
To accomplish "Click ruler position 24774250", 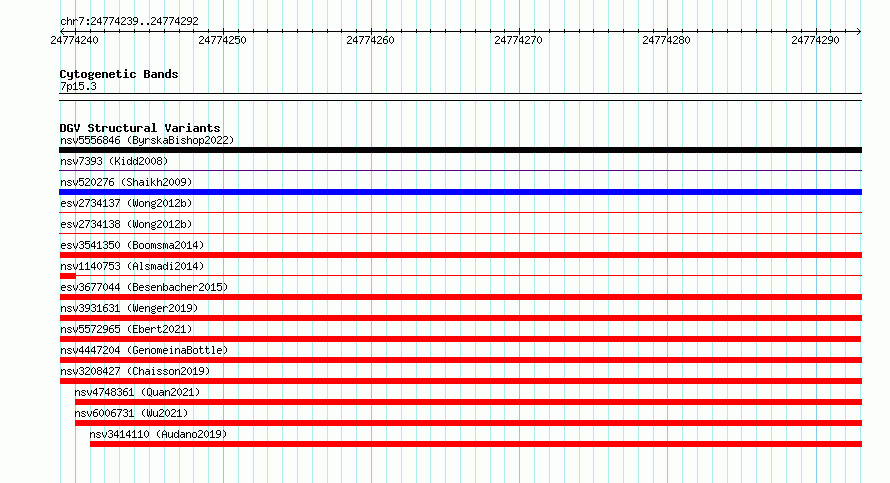I will click(x=222, y=40).
